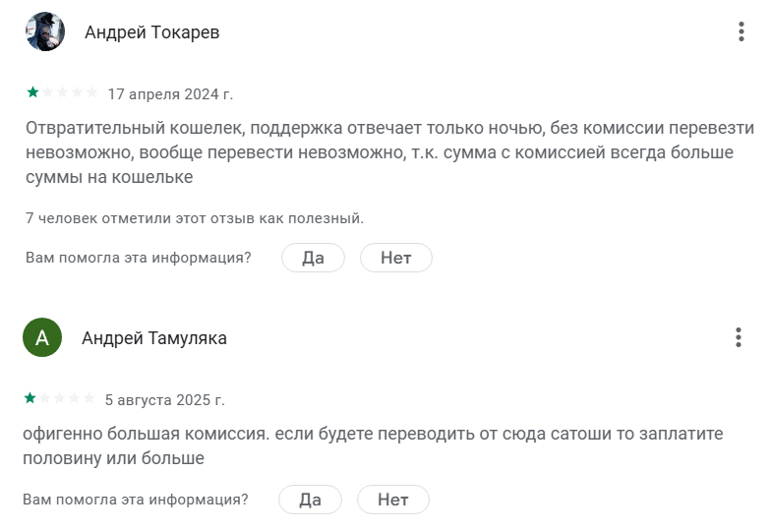Image resolution: width=771 pixels, height=532 pixels.
Task: Click "Вам помогла эта информация?" under Тамуляка's review
Action: click(x=136, y=500)
